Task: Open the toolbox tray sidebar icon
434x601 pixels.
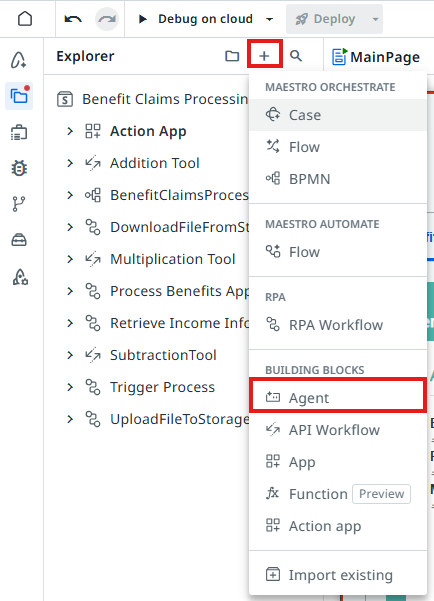Action: tap(19, 240)
